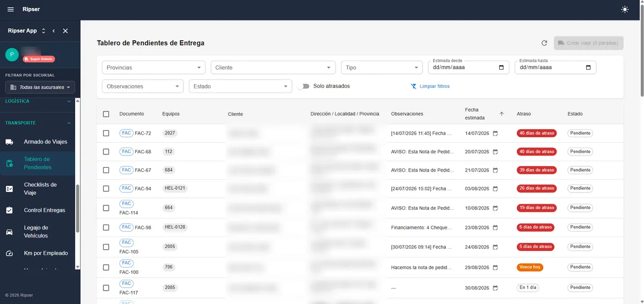Click Limpiar filtros link
Screen dimensions: 644x304
tap(430, 86)
